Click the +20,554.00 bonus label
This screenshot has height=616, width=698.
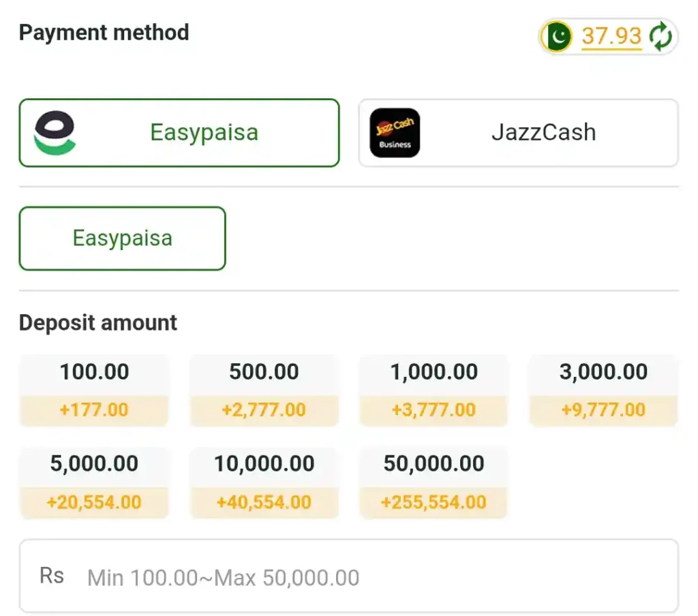tap(94, 502)
